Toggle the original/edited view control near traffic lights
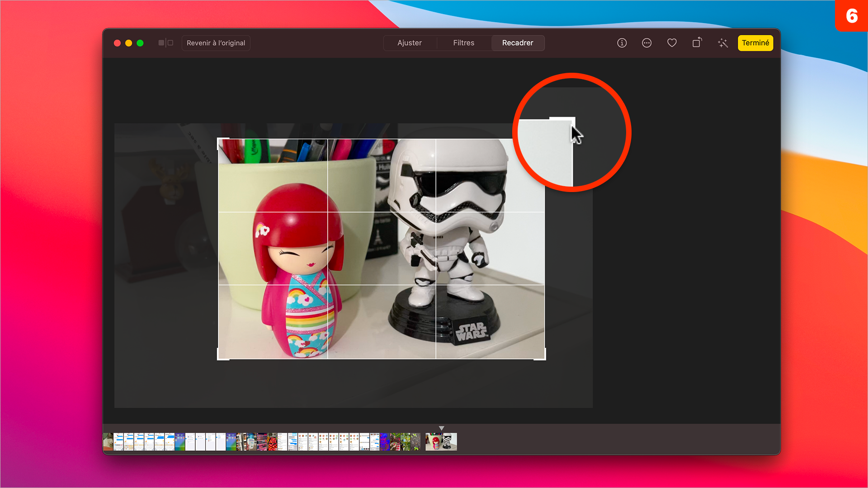 tap(165, 43)
